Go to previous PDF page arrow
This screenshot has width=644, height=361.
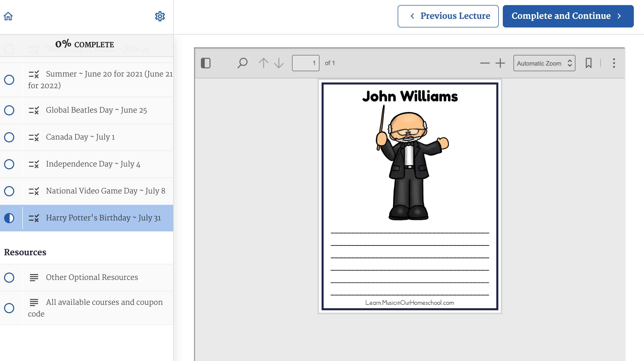pyautogui.click(x=264, y=63)
